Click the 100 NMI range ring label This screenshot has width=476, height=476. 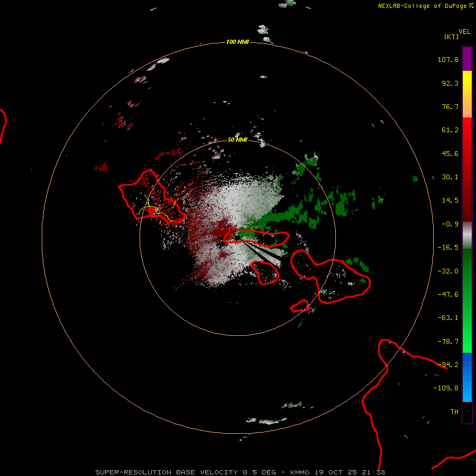[237, 42]
